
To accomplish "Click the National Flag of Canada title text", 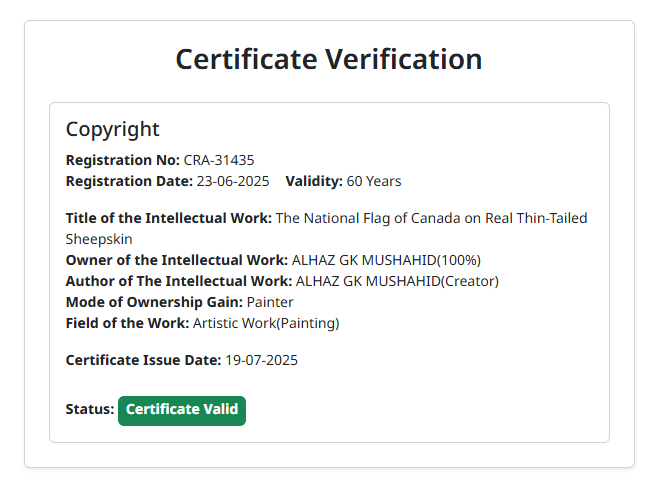I will (x=431, y=218).
